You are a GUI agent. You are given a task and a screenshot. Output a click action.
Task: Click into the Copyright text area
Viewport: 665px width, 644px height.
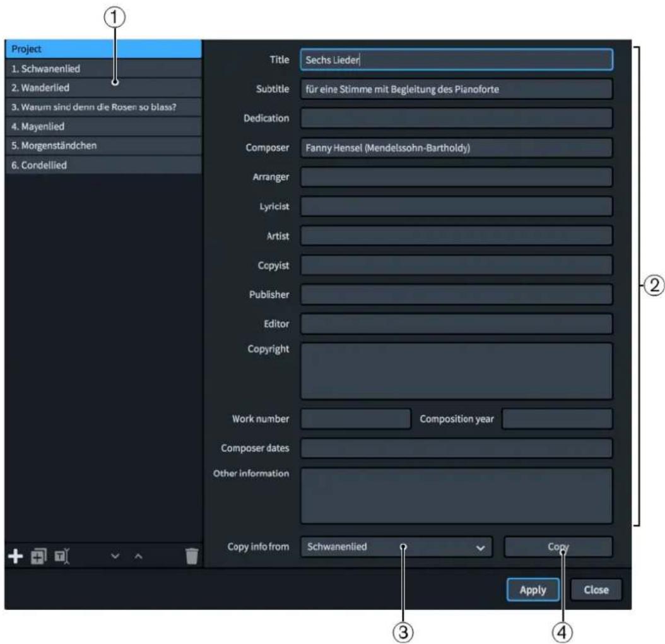(456, 371)
